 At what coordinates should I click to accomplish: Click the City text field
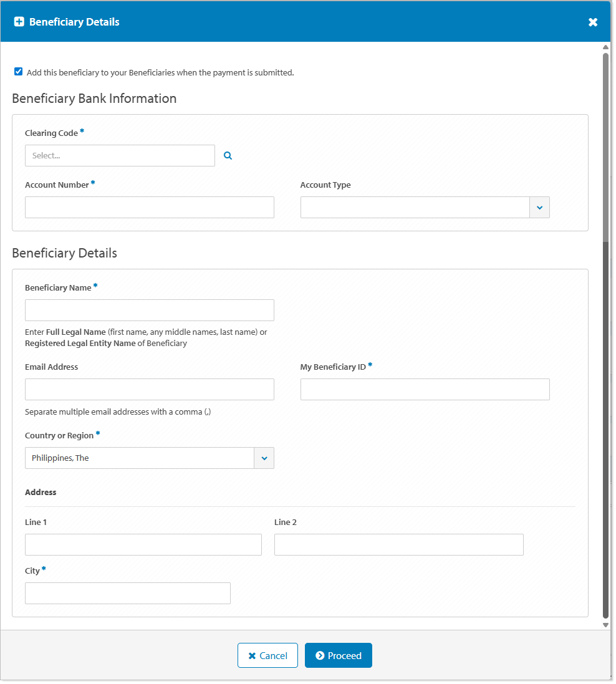128,593
